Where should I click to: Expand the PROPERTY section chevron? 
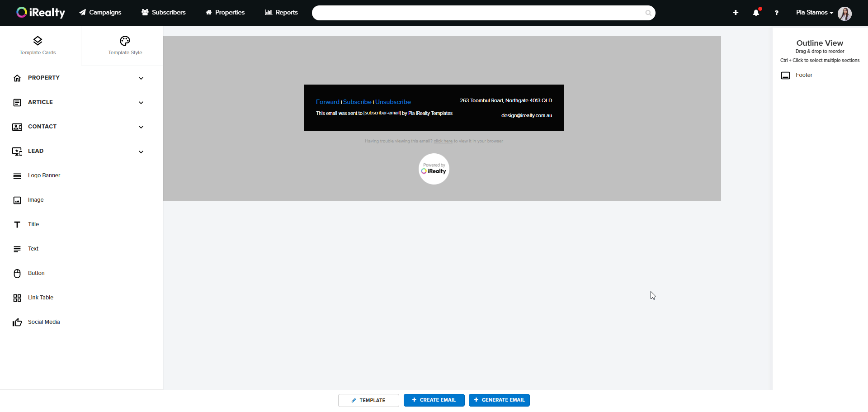(x=141, y=78)
